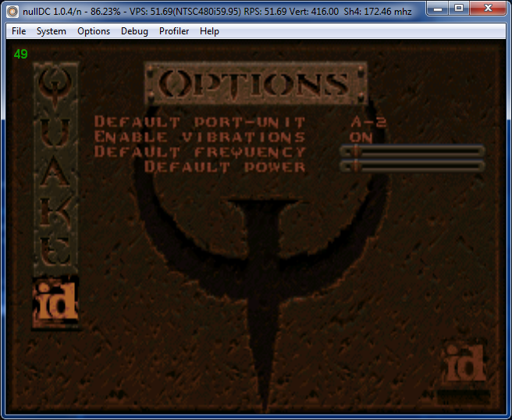Open the Profiler menu

tap(174, 31)
